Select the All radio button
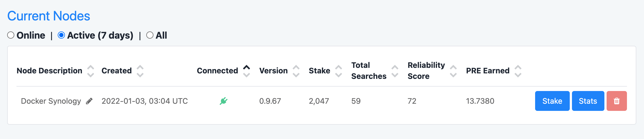The height and width of the screenshot is (139, 644). tap(150, 35)
